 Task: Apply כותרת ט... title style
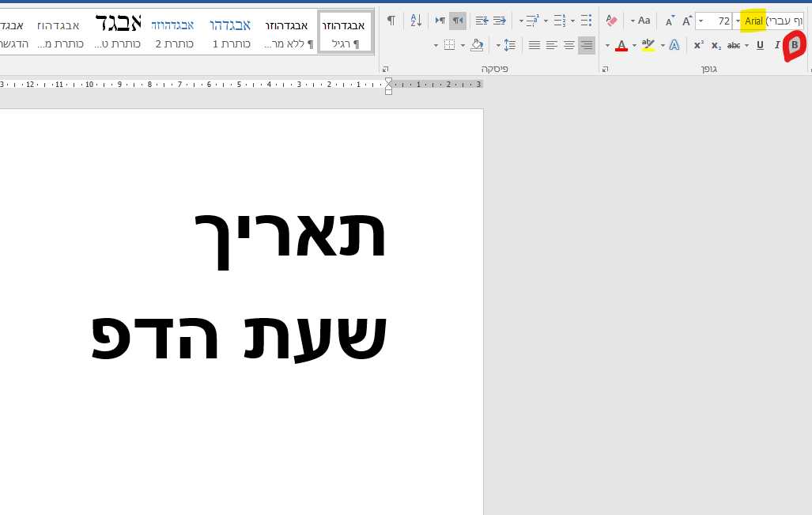118,32
